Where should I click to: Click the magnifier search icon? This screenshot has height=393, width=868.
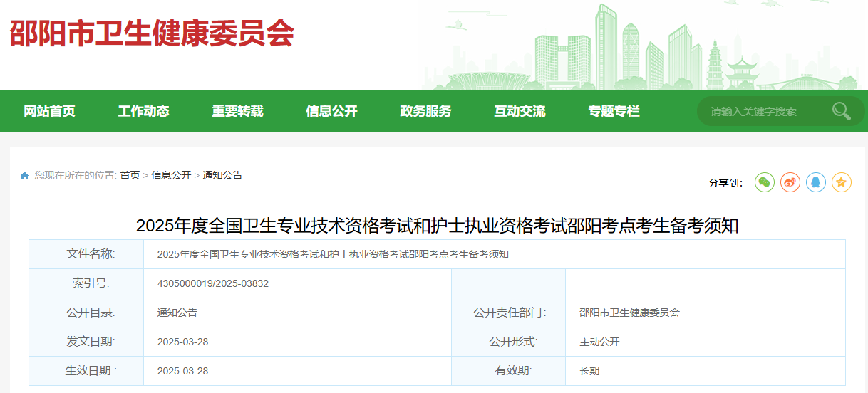pyautogui.click(x=841, y=111)
